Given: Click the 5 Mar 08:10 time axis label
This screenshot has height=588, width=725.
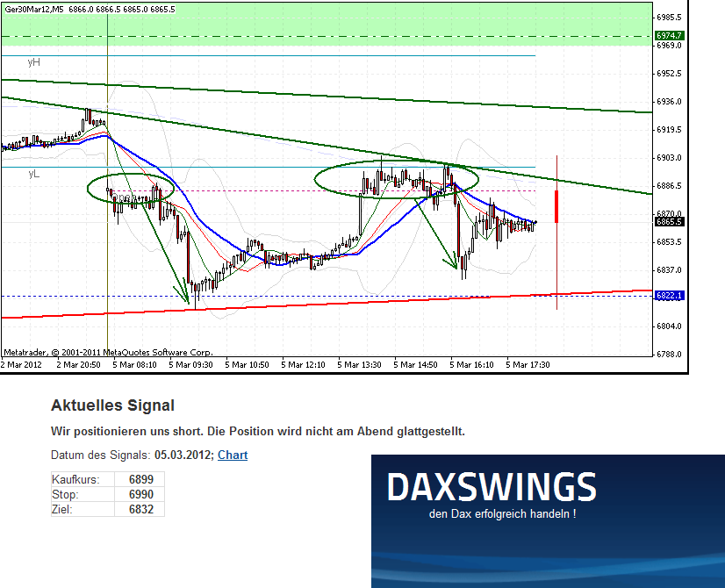Looking at the screenshot, I should coord(134,365).
